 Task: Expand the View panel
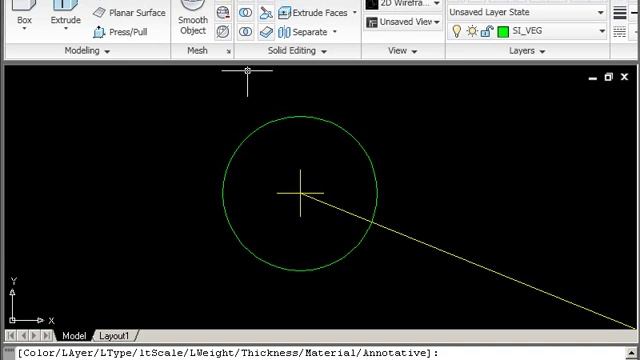pos(402,51)
